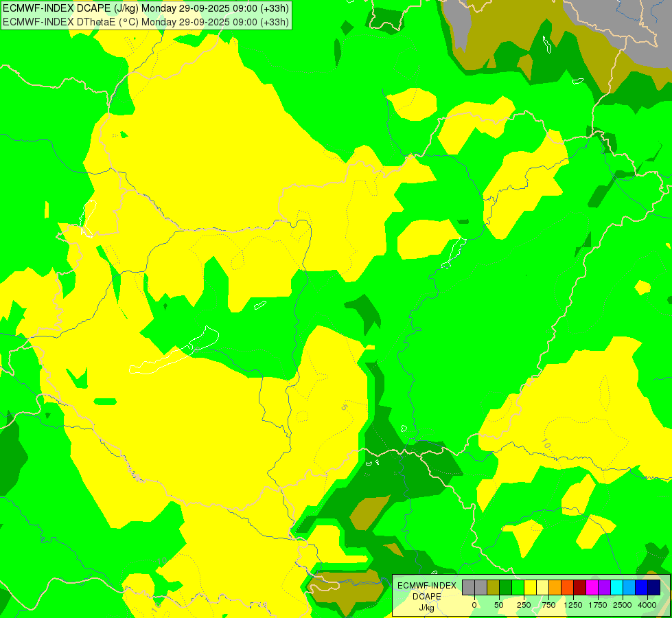Image resolution: width=672 pixels, height=618 pixels.
Task: Click the legend value 250
Action: [x=524, y=605]
